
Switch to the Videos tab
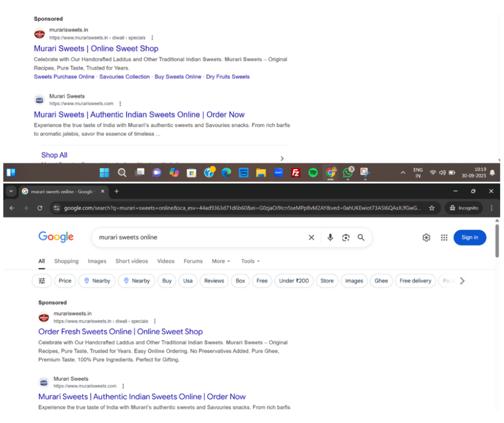tap(166, 261)
